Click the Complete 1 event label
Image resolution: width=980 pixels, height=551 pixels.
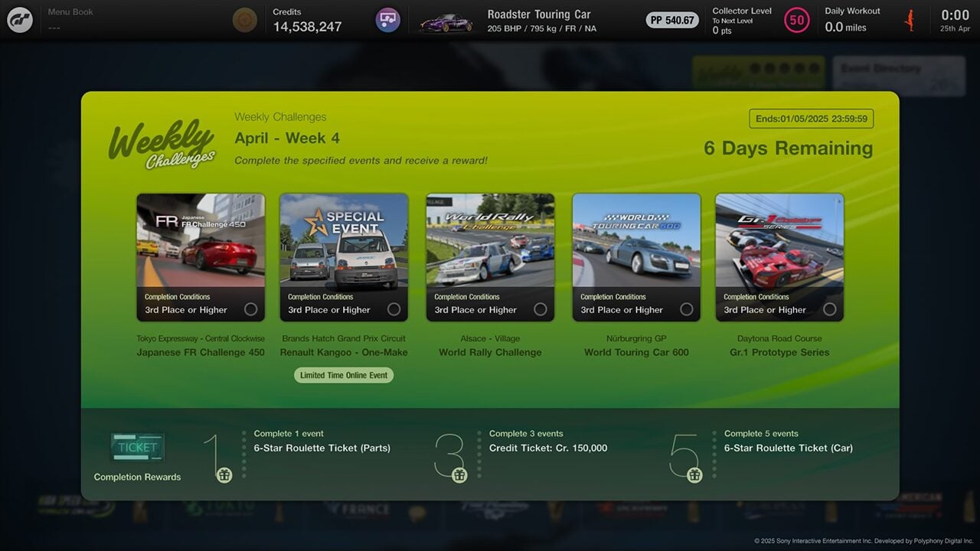pyautogui.click(x=289, y=433)
